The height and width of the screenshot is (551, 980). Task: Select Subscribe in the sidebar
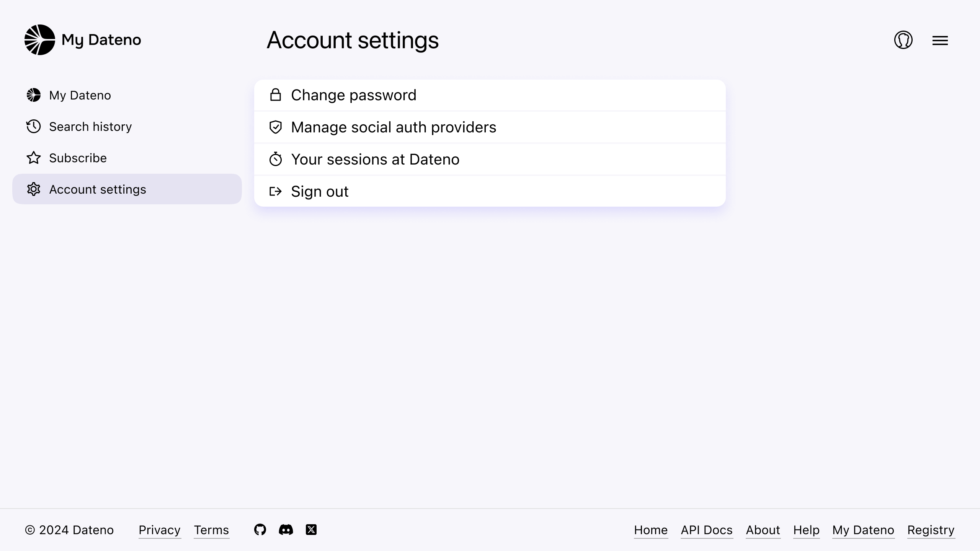click(x=78, y=158)
